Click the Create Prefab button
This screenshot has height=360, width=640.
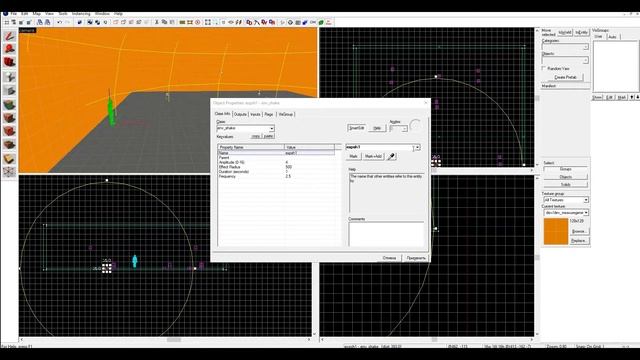(565, 77)
